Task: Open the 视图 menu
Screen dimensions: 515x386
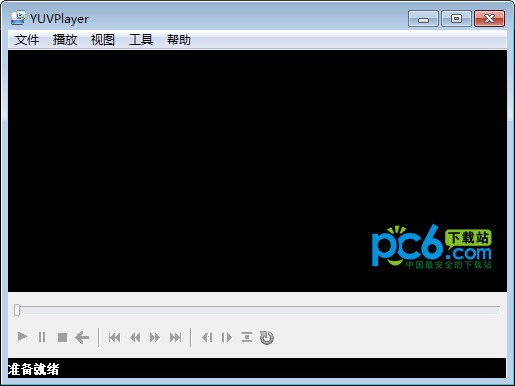Action: point(103,40)
